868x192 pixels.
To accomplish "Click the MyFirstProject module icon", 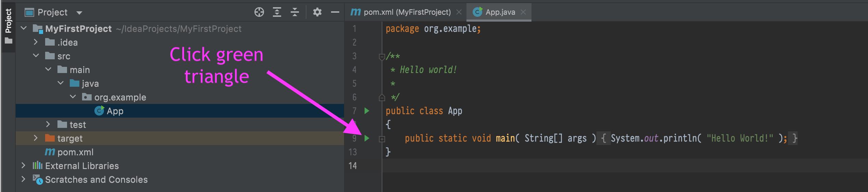I will coord(38,29).
